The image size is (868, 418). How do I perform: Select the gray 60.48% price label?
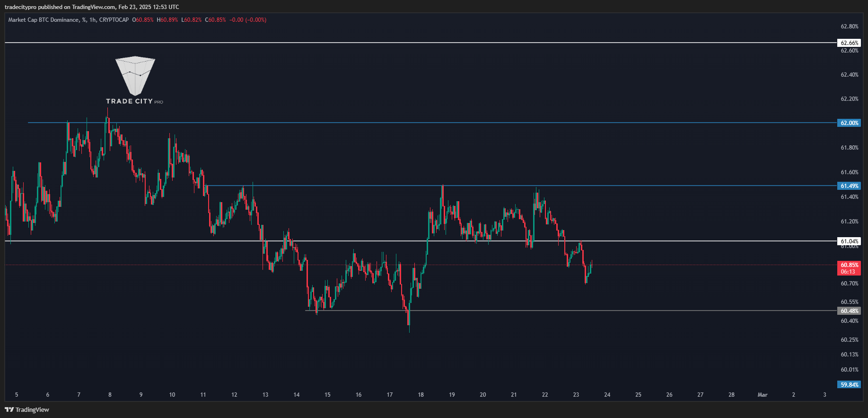[x=850, y=311]
